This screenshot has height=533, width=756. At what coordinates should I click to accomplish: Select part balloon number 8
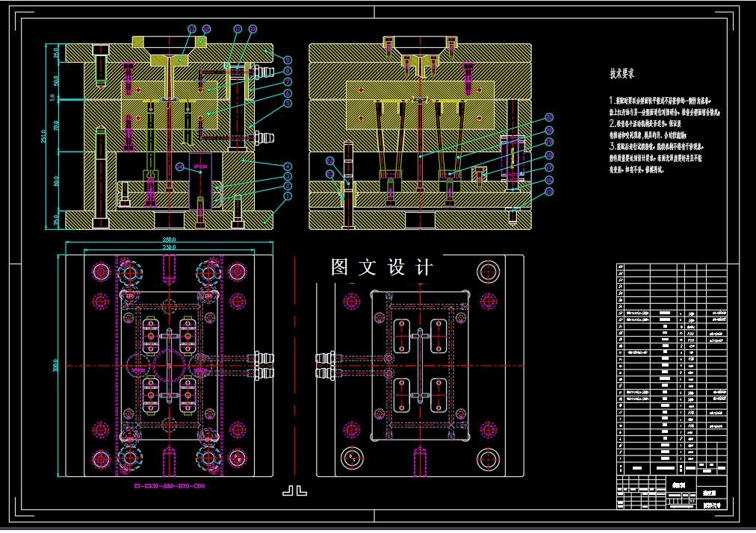tap(288, 71)
